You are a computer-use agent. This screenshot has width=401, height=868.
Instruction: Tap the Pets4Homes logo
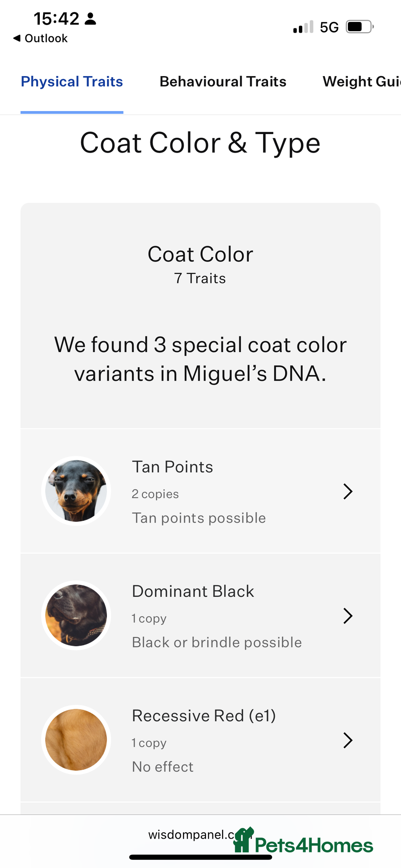click(303, 840)
